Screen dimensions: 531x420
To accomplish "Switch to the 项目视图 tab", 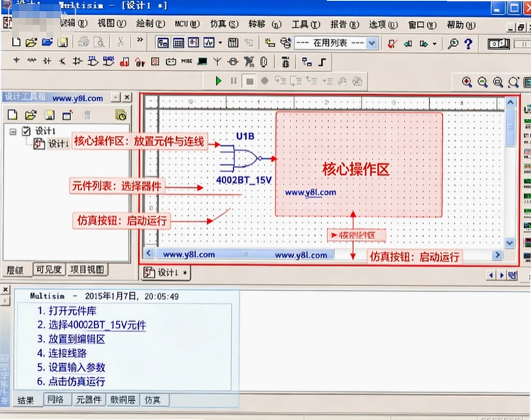I will (87, 269).
